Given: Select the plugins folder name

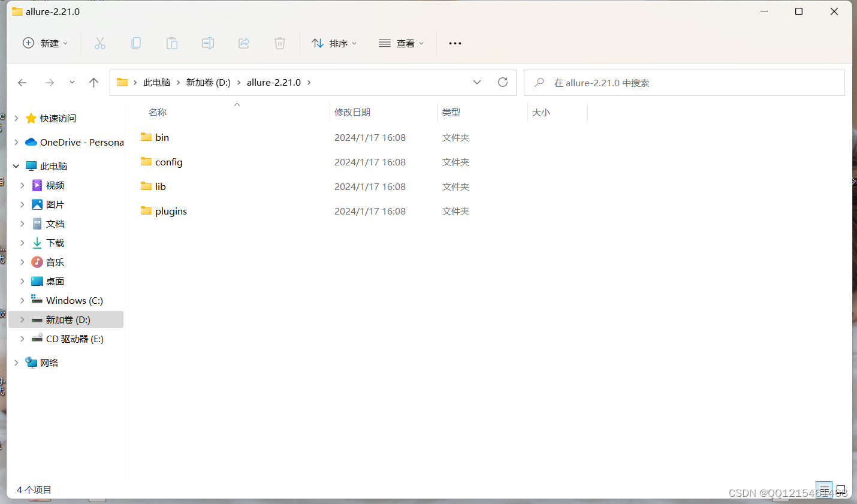Looking at the screenshot, I should (x=171, y=211).
